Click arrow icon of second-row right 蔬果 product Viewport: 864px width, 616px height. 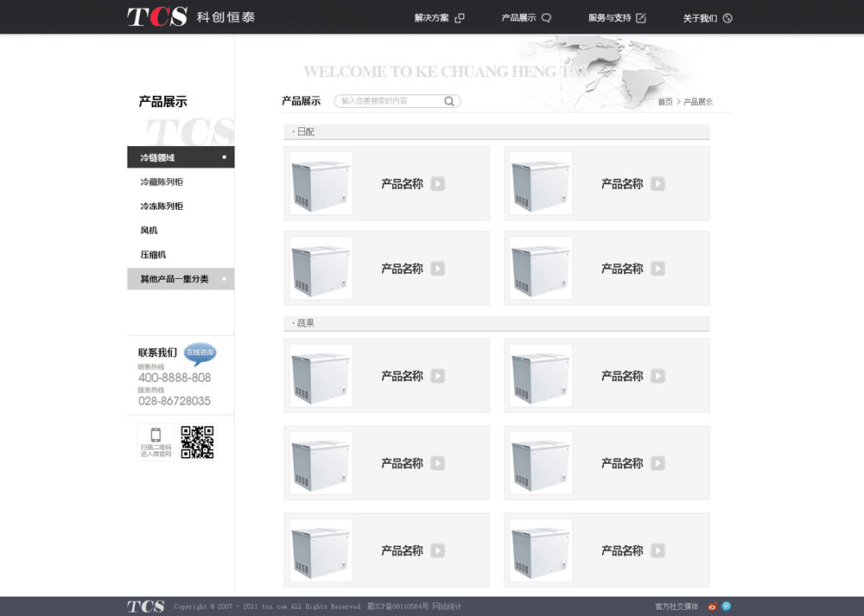tap(658, 463)
